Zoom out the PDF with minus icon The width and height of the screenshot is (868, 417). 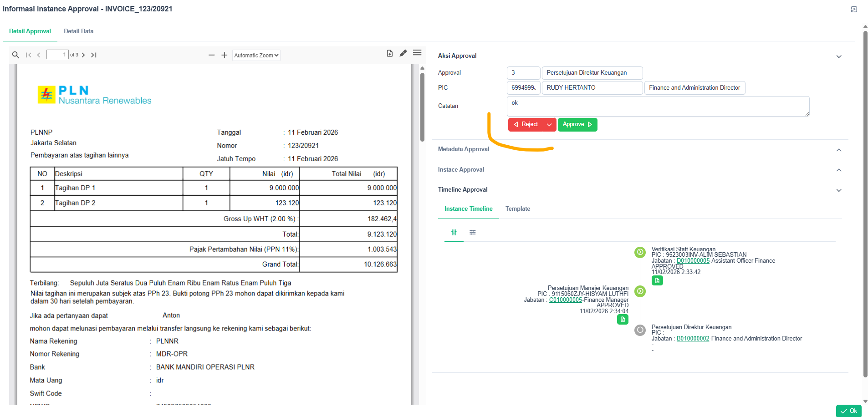click(x=211, y=55)
